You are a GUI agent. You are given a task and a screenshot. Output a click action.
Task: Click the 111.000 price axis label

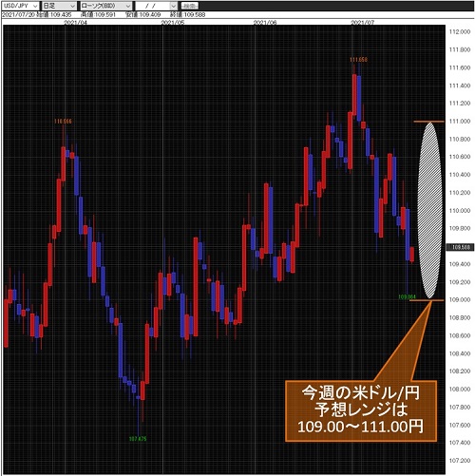[x=460, y=122]
